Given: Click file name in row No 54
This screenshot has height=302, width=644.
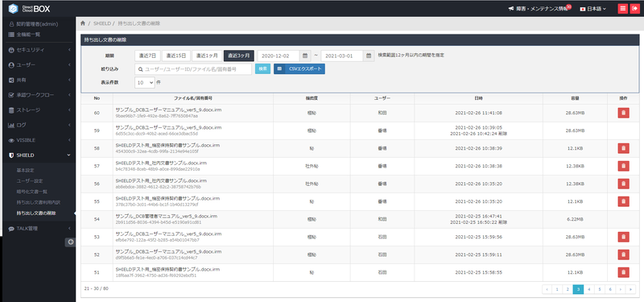Looking at the screenshot, I should 167,216.
